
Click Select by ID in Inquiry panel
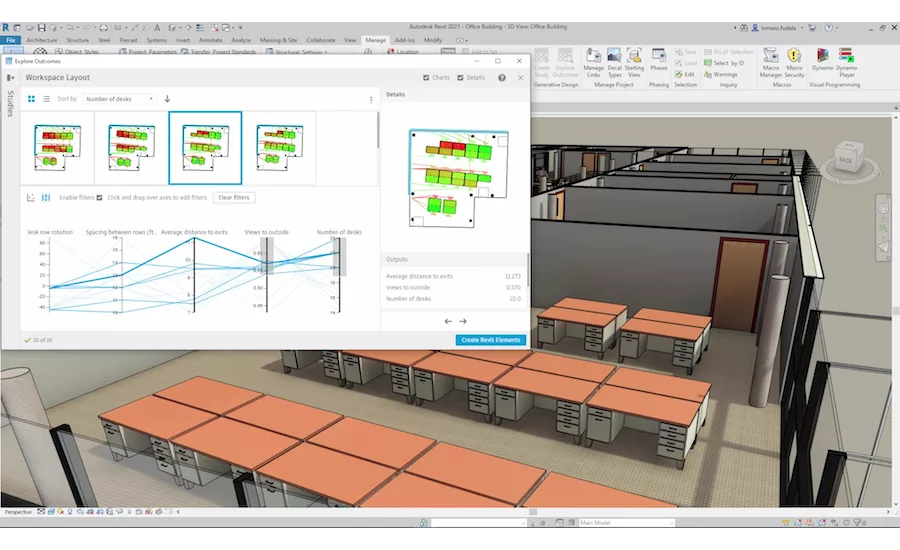coord(724,63)
